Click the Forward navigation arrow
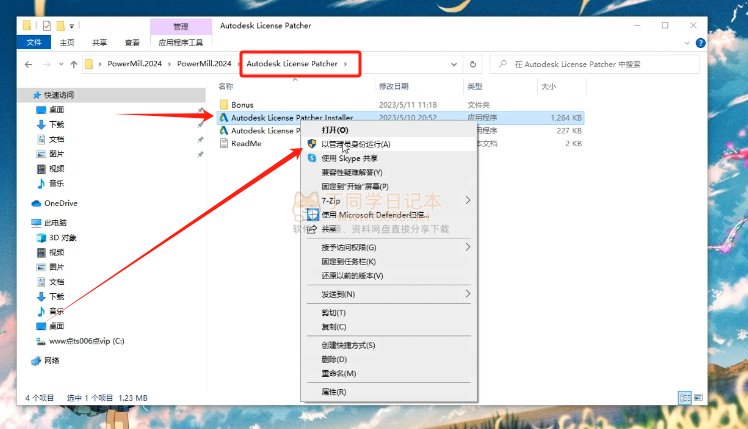This screenshot has width=748, height=429. coord(46,64)
